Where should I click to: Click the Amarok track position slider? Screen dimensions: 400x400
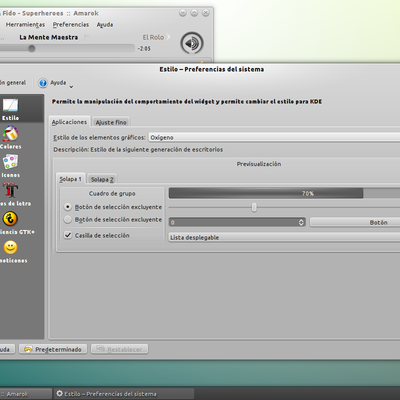[67, 49]
